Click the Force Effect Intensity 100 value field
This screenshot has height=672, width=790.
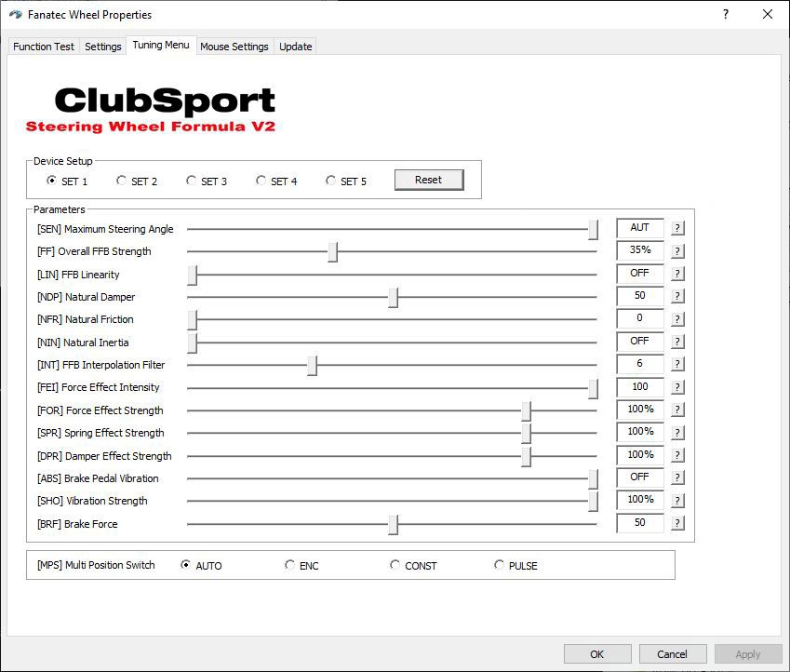(640, 386)
